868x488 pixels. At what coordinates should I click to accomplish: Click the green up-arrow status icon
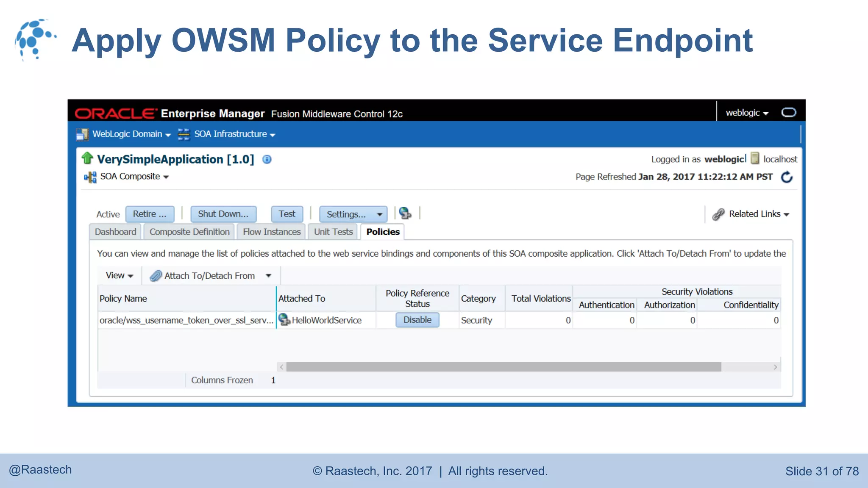click(x=87, y=158)
